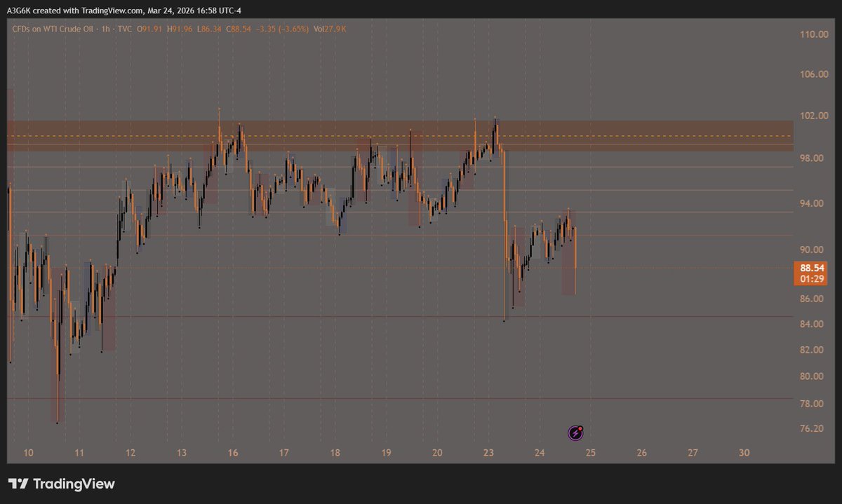Click the dashed line inside the orange zone
Screen dimensions: 842x504
click(400, 136)
